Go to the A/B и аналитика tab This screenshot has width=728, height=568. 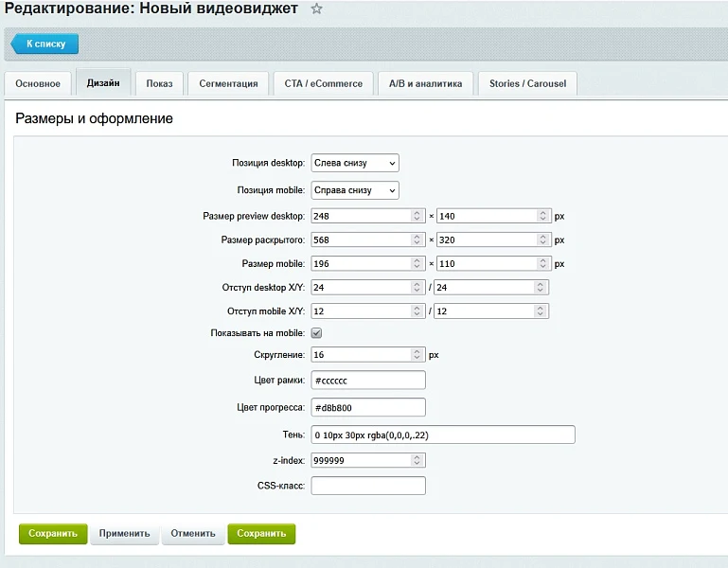click(425, 83)
